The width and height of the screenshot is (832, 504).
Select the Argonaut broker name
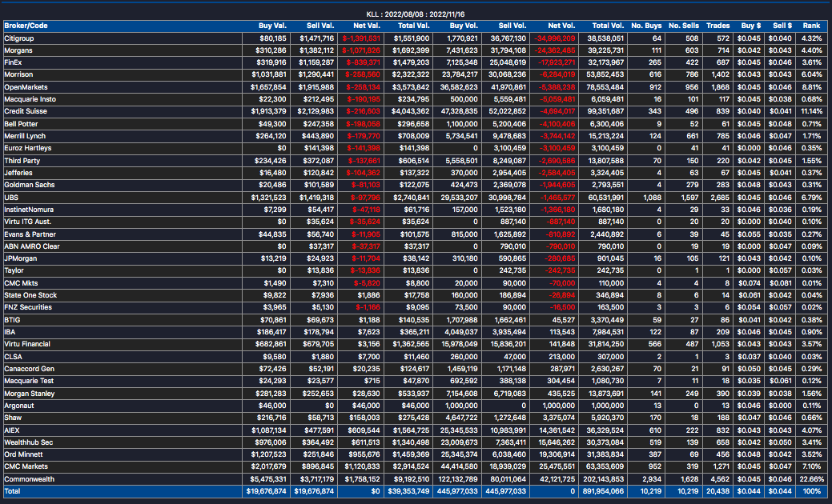point(19,406)
